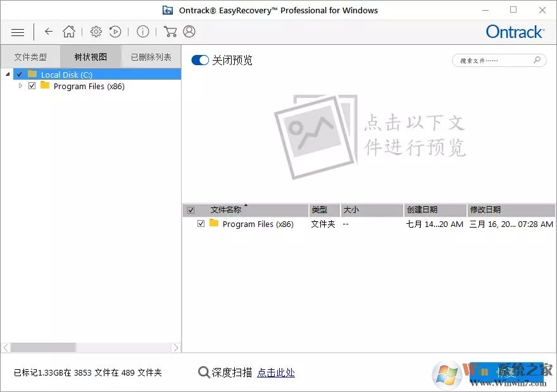557x392 pixels.
Task: Expand the Program Files (x86) tree node
Action: point(20,86)
